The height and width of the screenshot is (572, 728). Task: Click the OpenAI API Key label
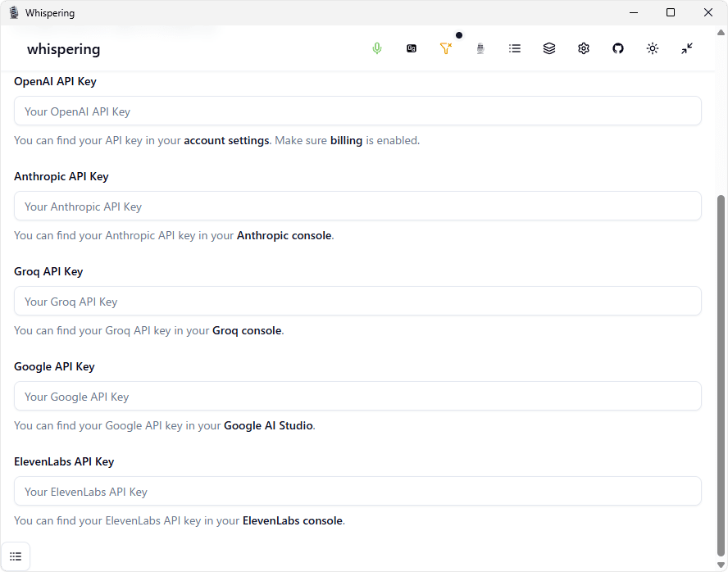pyautogui.click(x=55, y=82)
